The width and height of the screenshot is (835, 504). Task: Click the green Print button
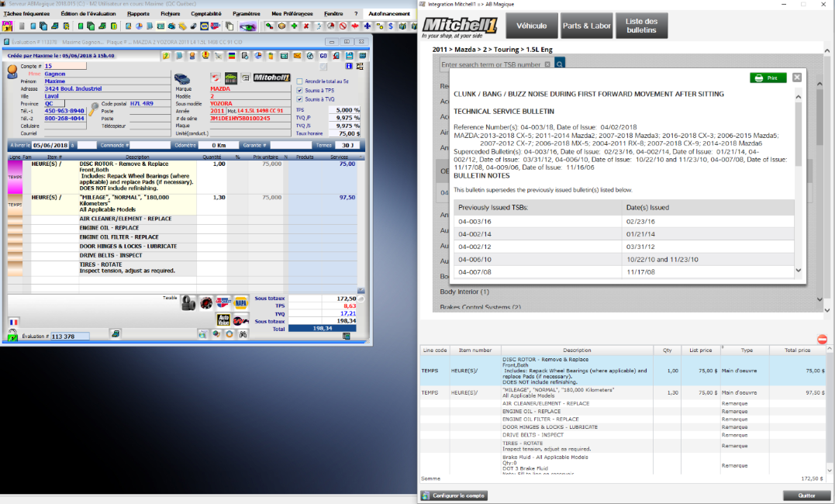pos(768,78)
